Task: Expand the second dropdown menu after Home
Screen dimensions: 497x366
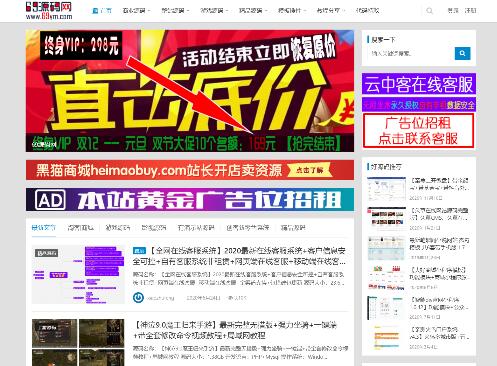Action: pos(175,11)
